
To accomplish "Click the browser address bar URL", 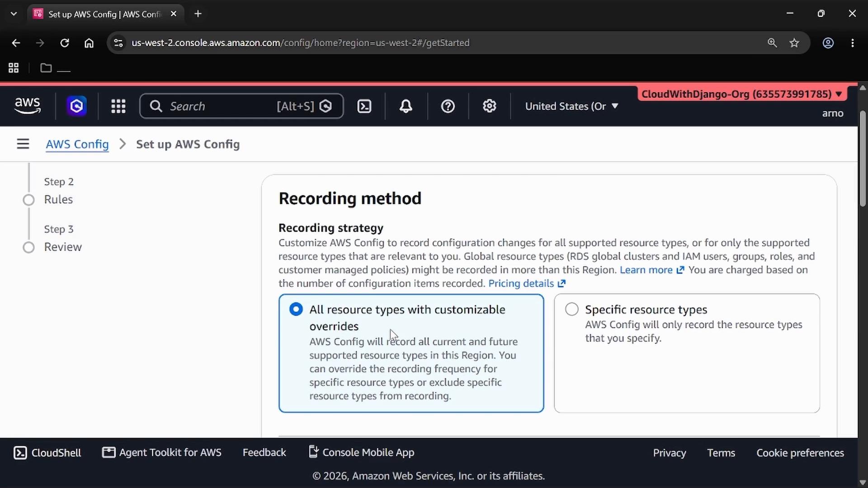I will tap(301, 43).
